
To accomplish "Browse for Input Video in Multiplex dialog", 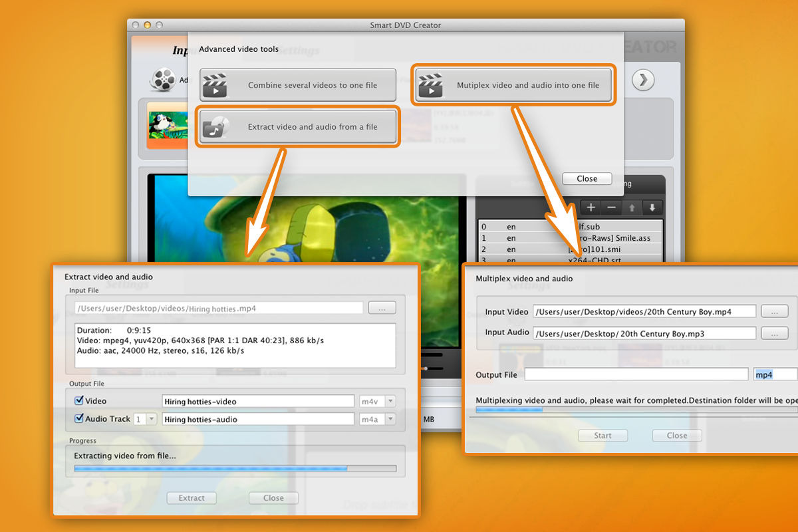I will 775,311.
